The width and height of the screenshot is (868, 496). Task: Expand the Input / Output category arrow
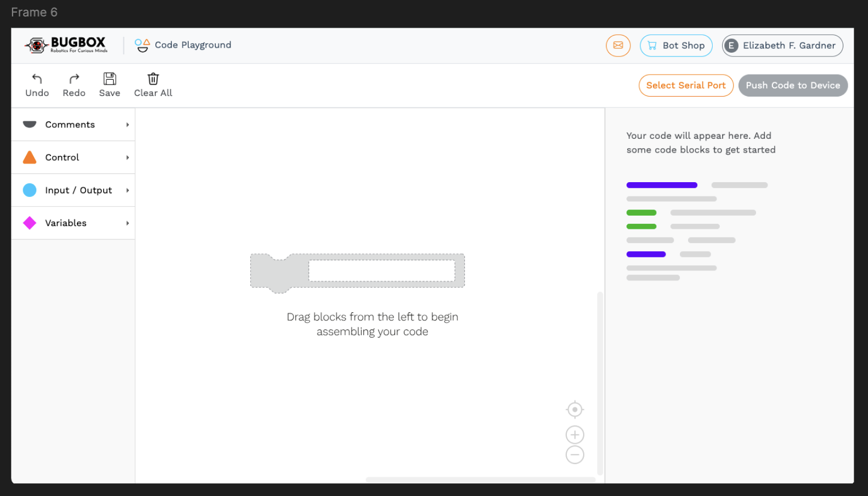(x=127, y=190)
